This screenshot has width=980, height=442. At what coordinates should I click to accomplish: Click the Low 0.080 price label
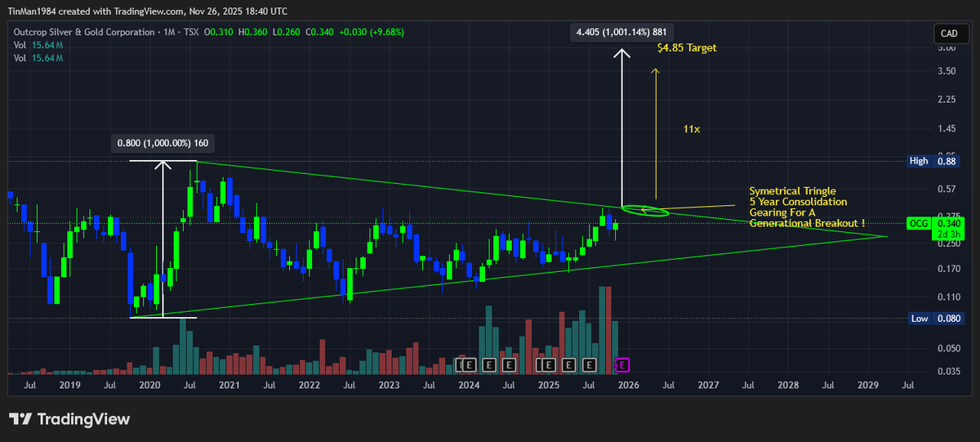point(936,319)
